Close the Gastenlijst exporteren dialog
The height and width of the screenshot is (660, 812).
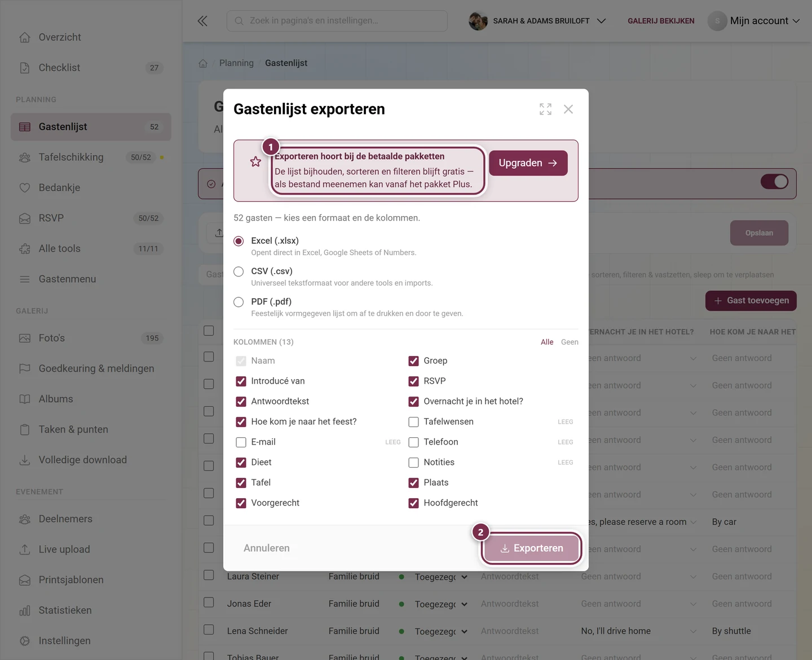(x=568, y=109)
